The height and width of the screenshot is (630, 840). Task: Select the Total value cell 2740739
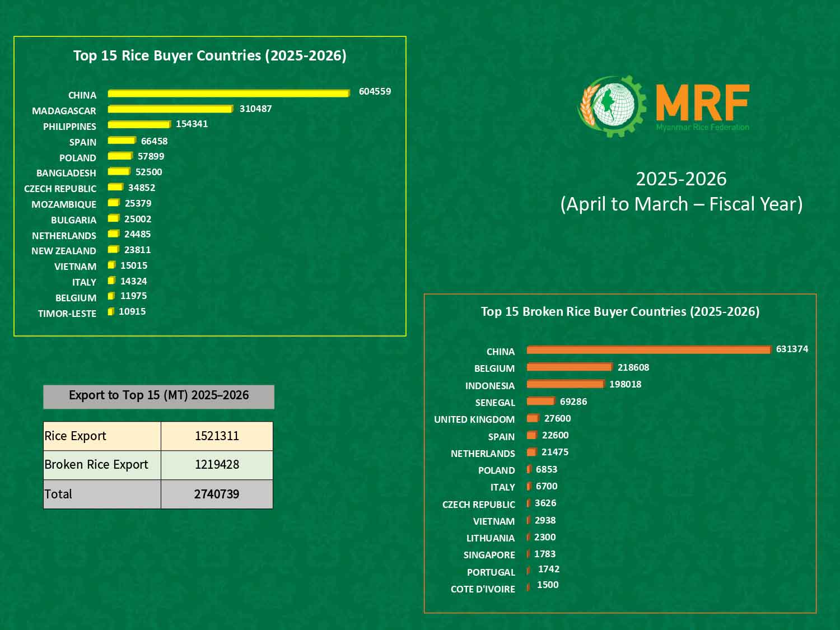click(x=217, y=494)
